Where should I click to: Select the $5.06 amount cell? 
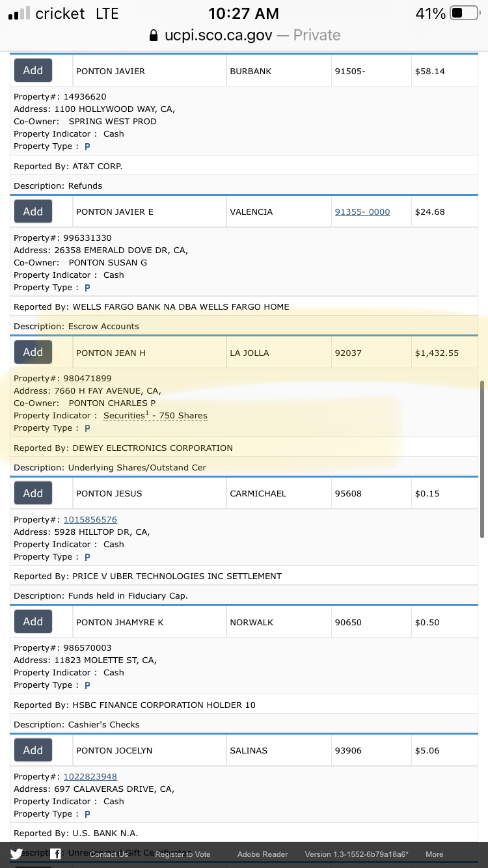pos(445,750)
